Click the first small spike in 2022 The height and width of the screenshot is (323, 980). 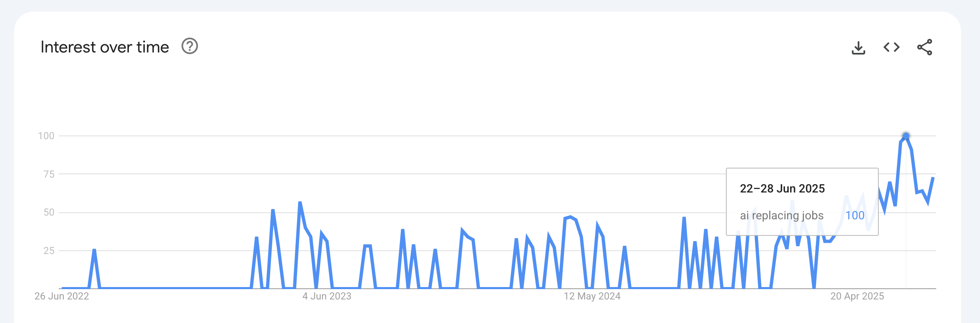94,250
